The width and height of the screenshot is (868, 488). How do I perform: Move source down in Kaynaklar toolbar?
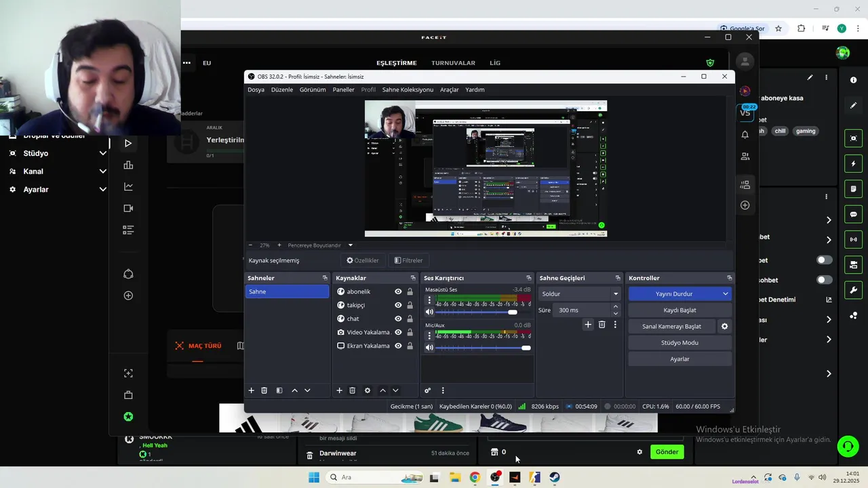tap(395, 390)
